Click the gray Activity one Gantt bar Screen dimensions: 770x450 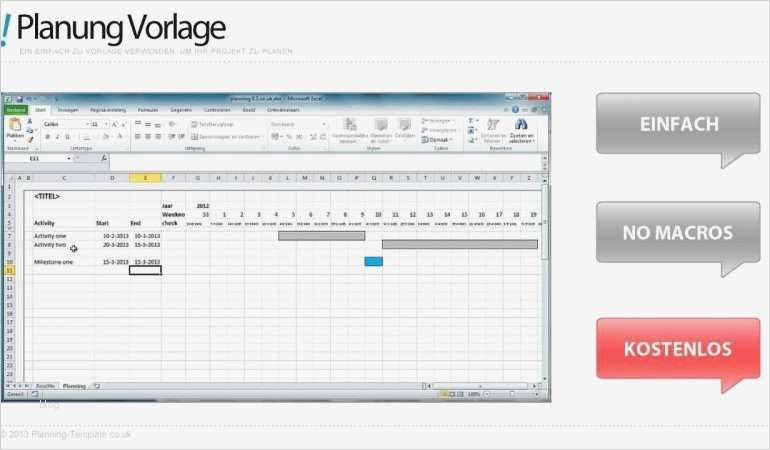[x=322, y=236]
